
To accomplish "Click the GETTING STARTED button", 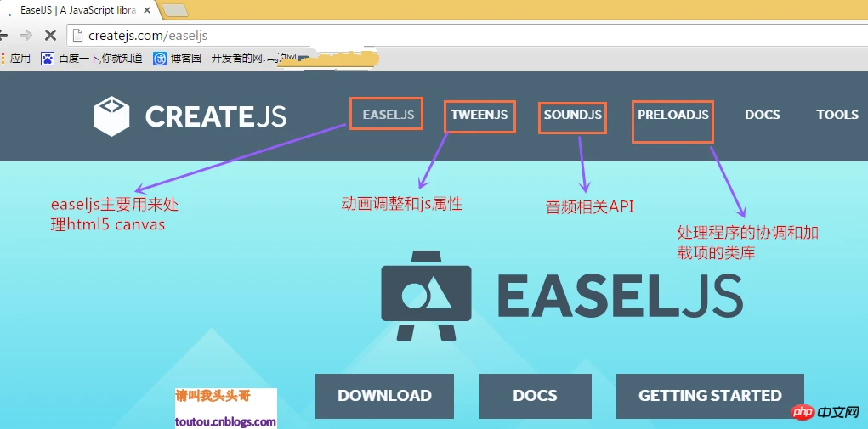I will click(710, 396).
